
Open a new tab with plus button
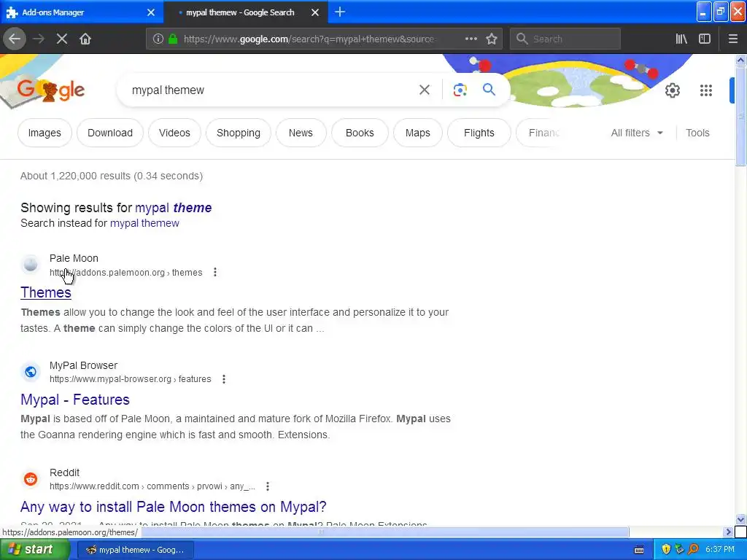(x=340, y=12)
